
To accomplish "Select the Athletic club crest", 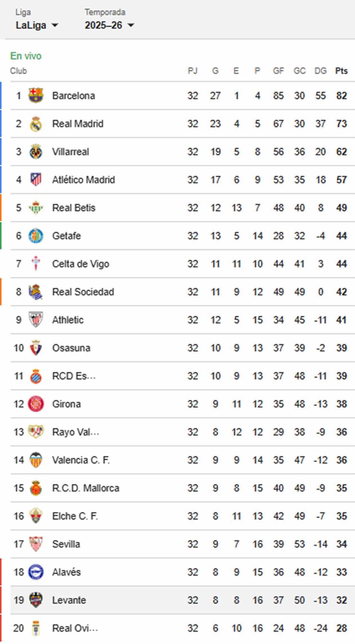I will pyautogui.click(x=35, y=320).
